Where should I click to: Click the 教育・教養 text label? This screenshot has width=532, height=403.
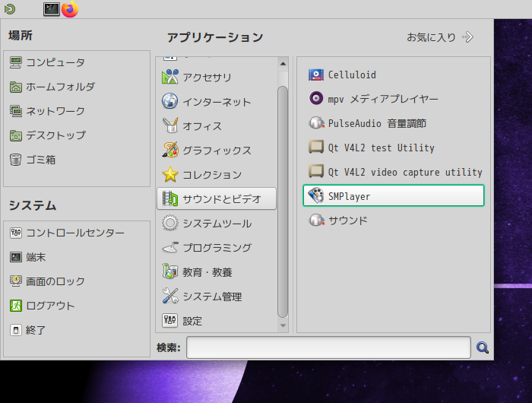click(x=207, y=272)
